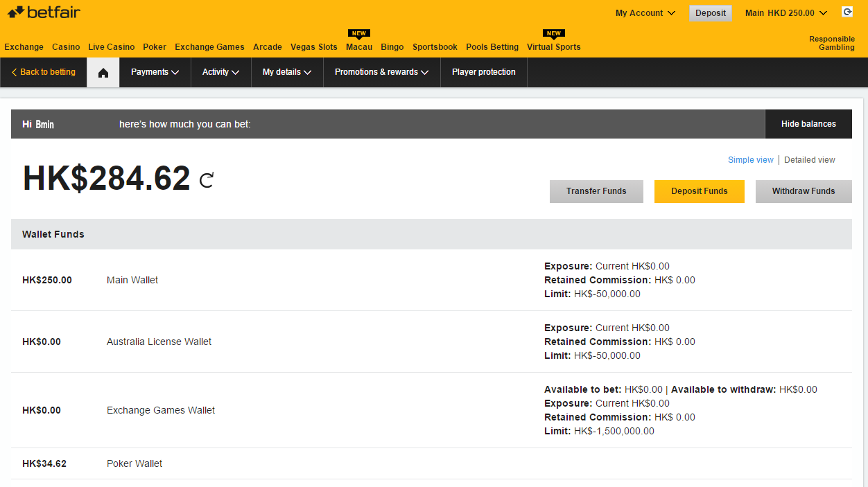Open the Macau tab
This screenshot has height=487, width=868.
(x=359, y=47)
